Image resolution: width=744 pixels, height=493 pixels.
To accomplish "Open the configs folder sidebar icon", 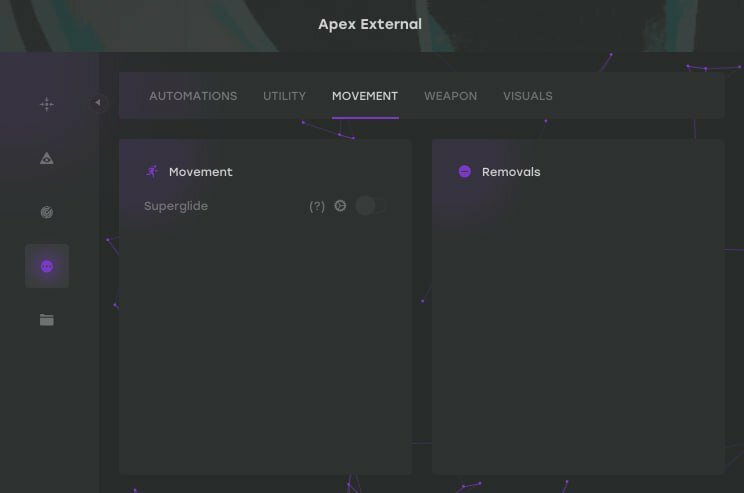I will (x=46, y=320).
